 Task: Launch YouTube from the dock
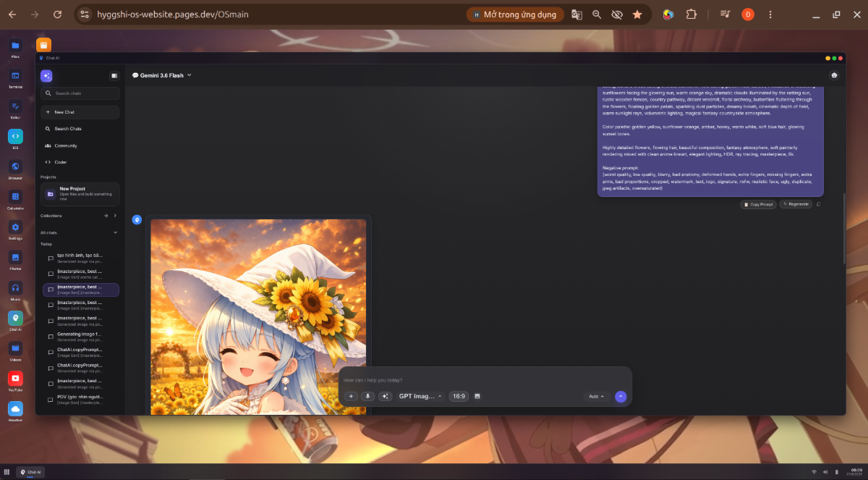(15, 379)
